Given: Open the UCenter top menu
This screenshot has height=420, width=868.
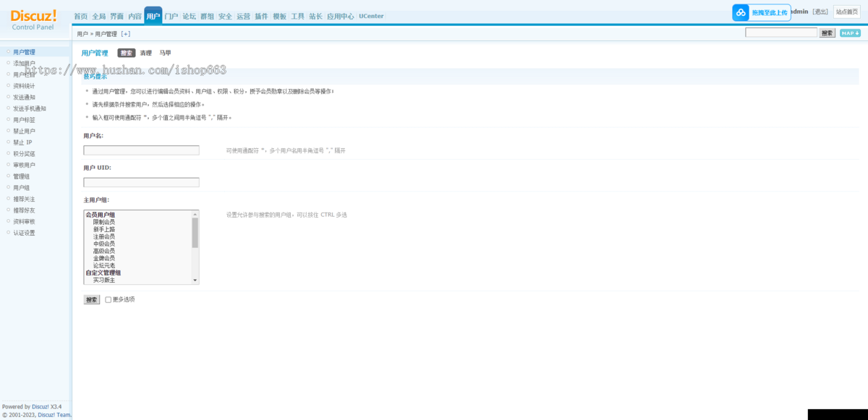Looking at the screenshot, I should click(371, 16).
